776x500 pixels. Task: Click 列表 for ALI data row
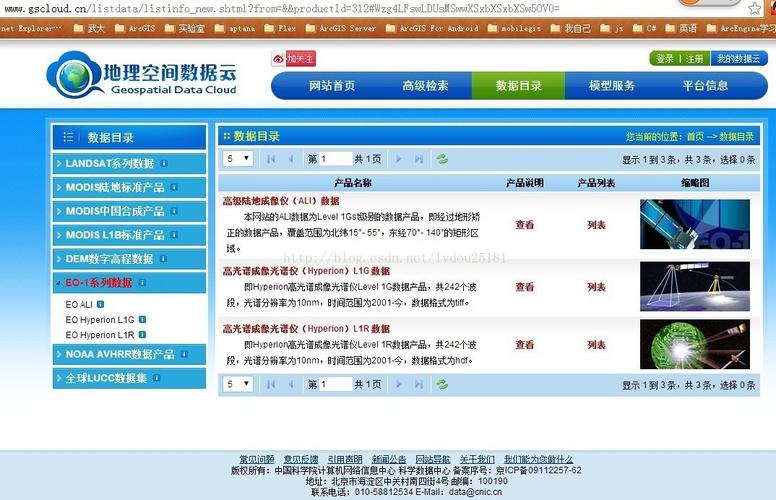(596, 225)
